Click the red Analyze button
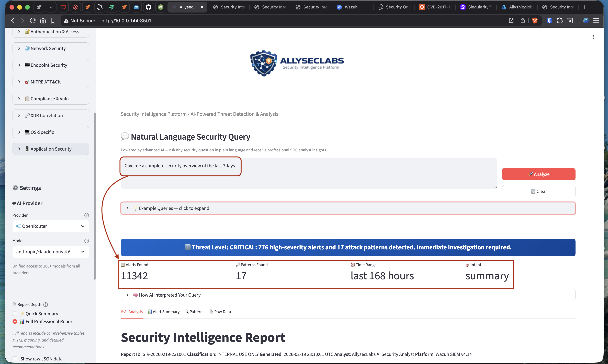The height and width of the screenshot is (364, 608). tap(538, 174)
